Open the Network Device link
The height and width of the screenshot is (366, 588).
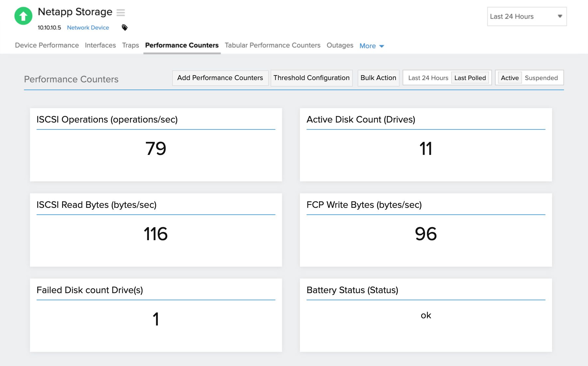88,27
